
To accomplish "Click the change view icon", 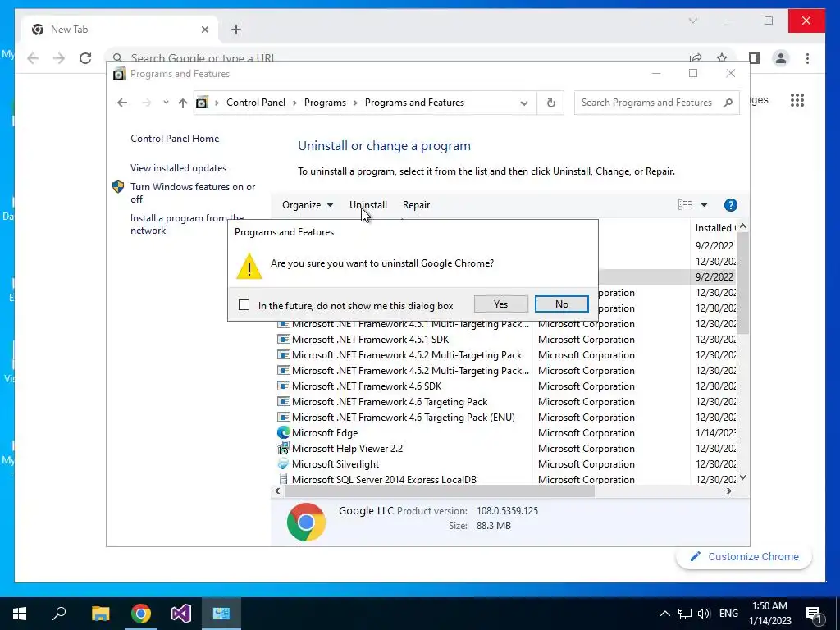I will click(x=685, y=205).
